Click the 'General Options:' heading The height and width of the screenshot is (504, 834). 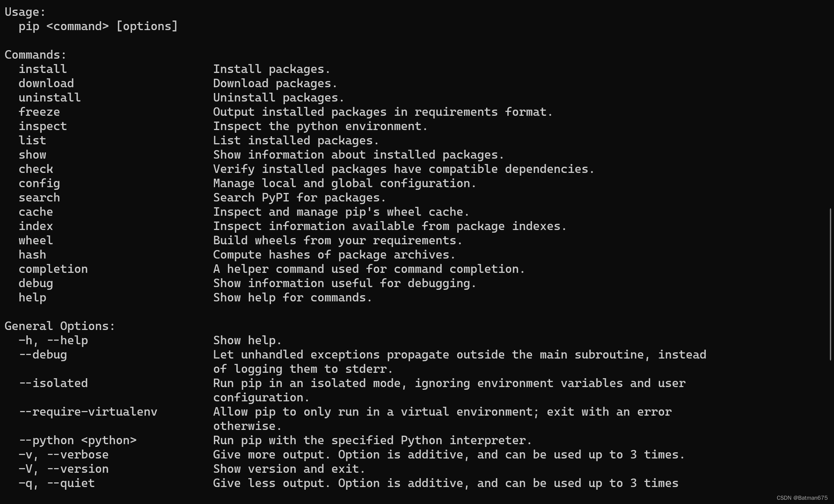pos(60,326)
